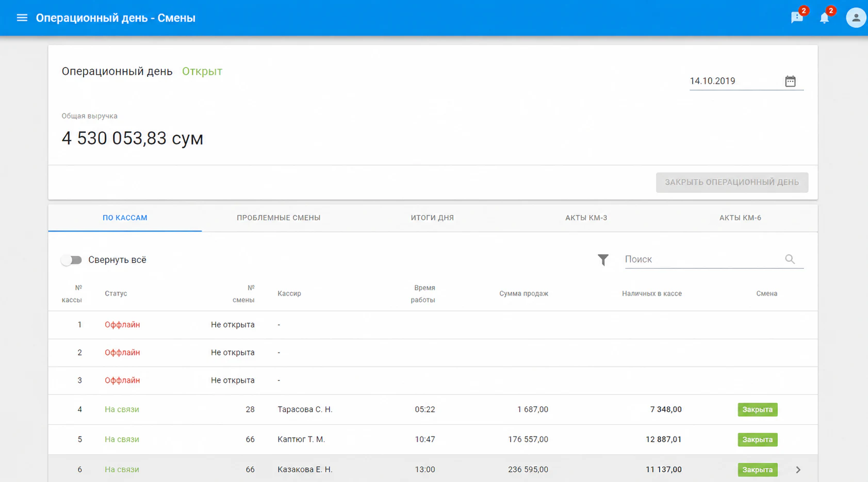The width and height of the screenshot is (868, 482).
Task: Click cashier name 'Казакова Е. Н.'
Action: pos(305,470)
